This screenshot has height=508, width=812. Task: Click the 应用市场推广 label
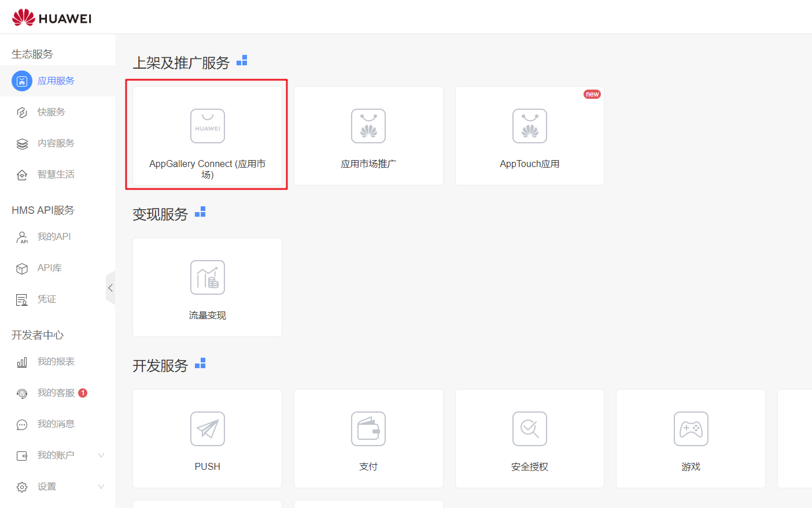coord(368,164)
